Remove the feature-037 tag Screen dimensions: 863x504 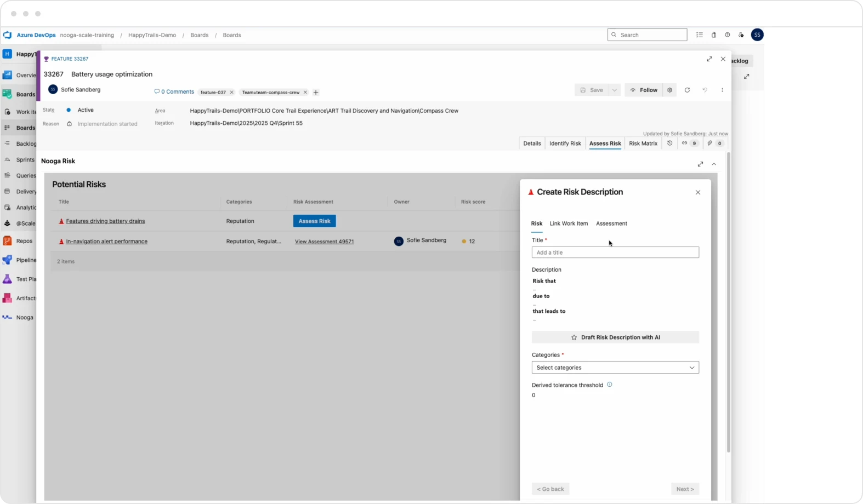point(231,93)
